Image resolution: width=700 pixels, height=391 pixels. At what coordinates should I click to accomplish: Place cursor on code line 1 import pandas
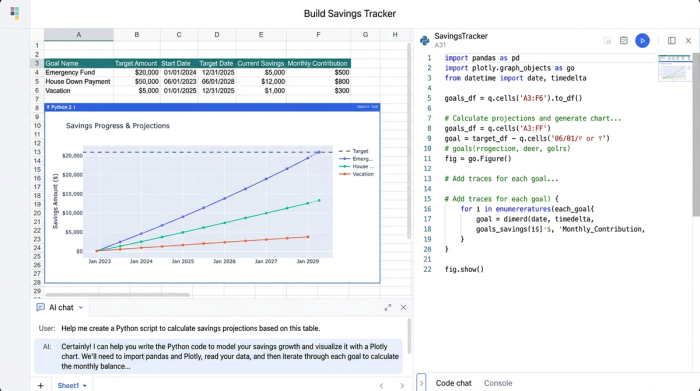click(x=482, y=58)
